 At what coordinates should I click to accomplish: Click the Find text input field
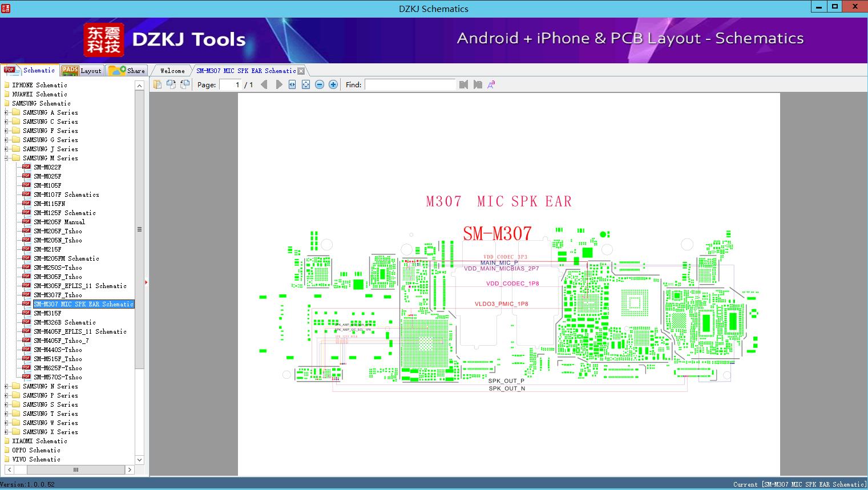tap(410, 84)
